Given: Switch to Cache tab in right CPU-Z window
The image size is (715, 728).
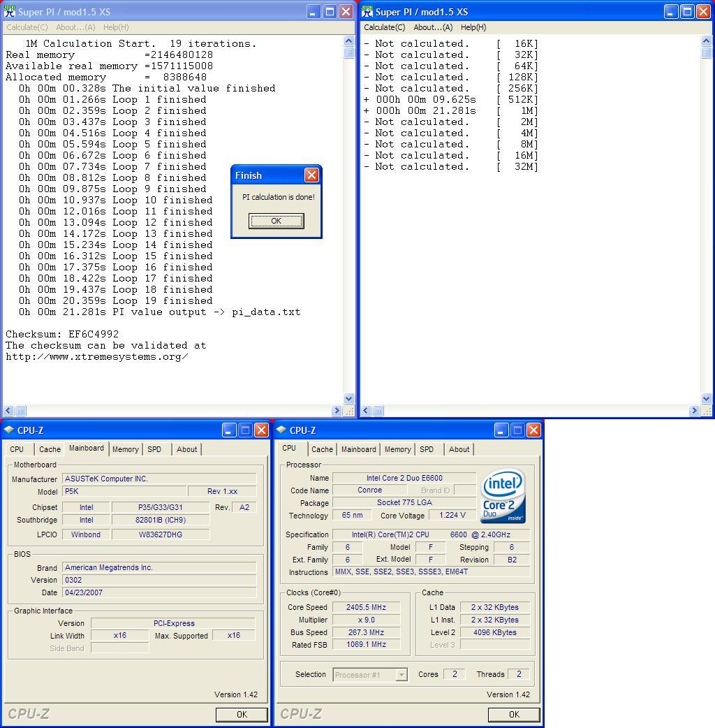Looking at the screenshot, I should click(322, 449).
